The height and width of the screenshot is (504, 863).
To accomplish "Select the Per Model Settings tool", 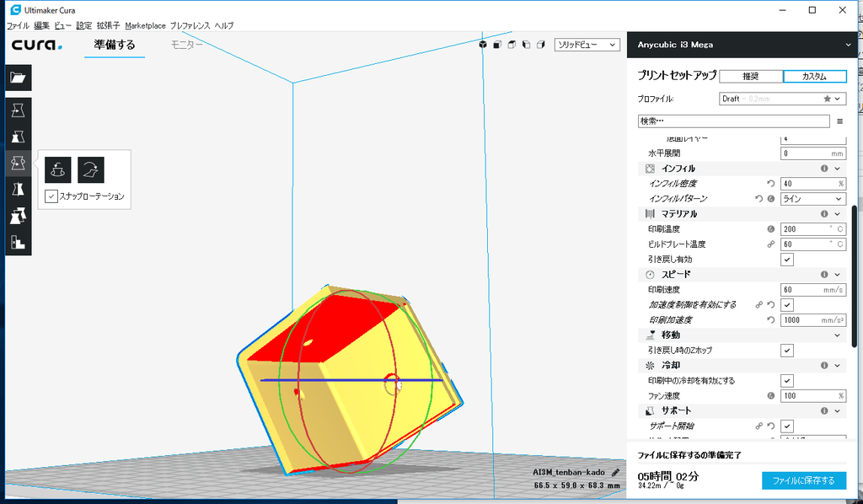I will (x=19, y=216).
